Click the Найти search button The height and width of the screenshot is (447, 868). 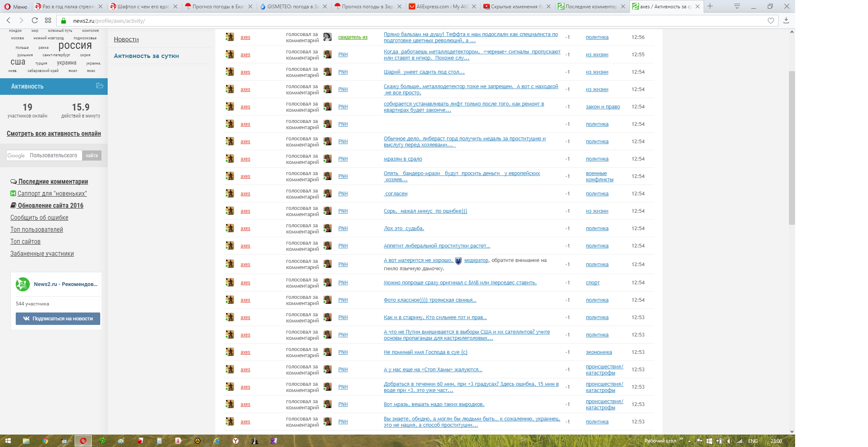tap(92, 156)
